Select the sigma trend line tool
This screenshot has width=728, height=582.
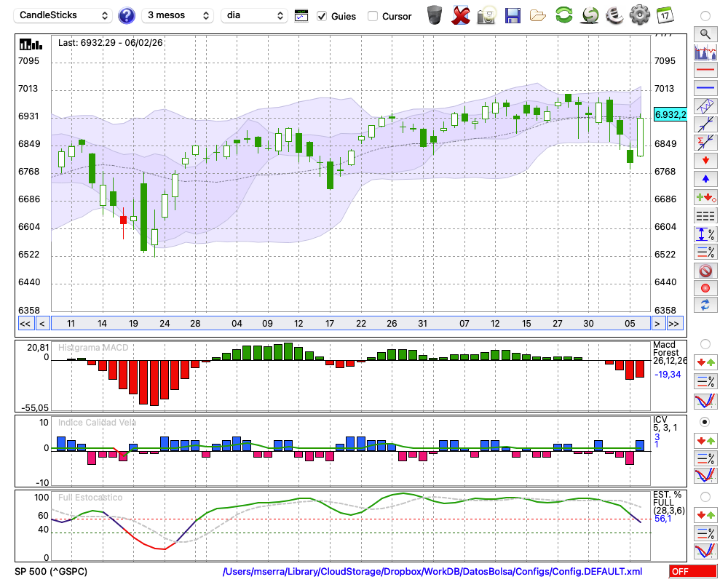[705, 143]
